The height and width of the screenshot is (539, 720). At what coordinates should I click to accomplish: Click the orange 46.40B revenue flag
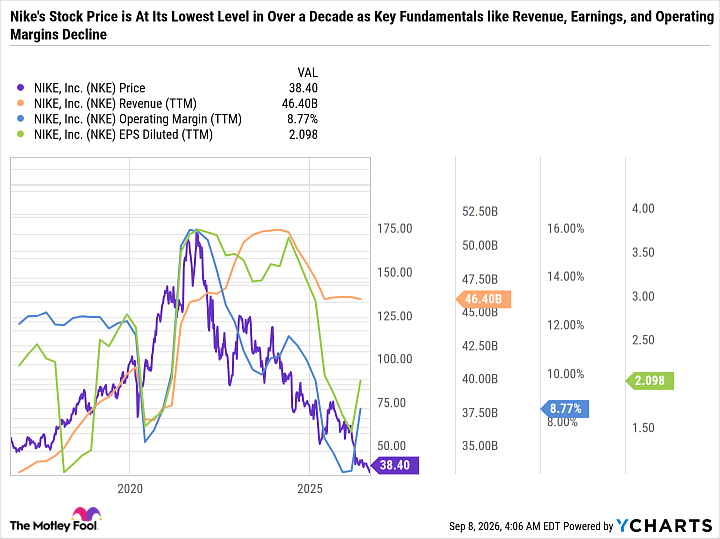[483, 299]
